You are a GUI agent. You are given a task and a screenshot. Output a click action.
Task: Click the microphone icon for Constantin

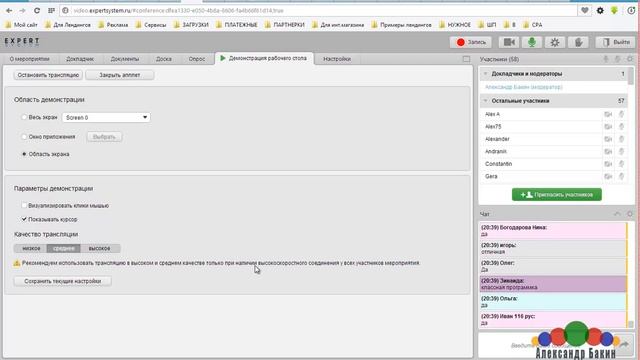coord(621,164)
